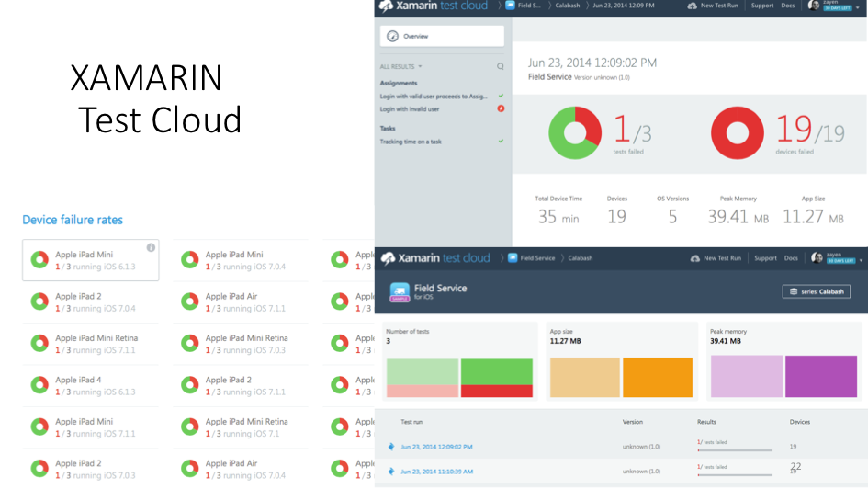Open the Apple iPad Mini Retina iOS 7.1 device card
Image resolution: width=868 pixels, height=489 pixels.
click(x=241, y=427)
